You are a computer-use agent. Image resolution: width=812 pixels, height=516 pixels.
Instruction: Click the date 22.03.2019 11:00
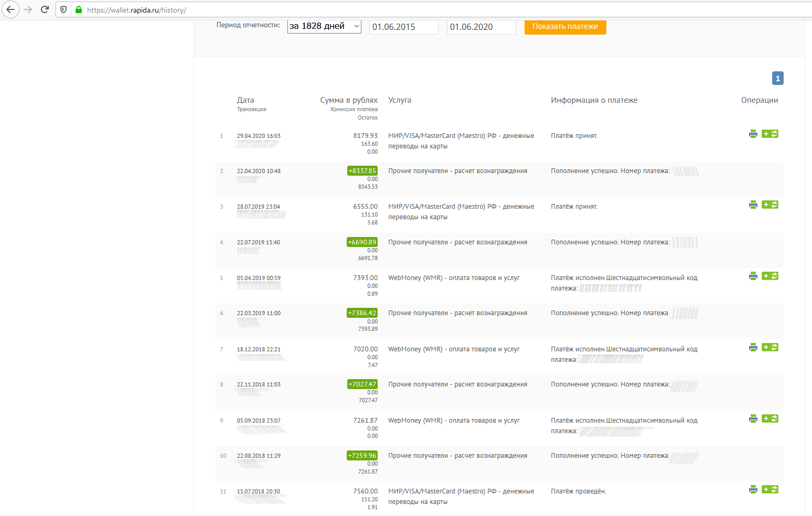[259, 313]
